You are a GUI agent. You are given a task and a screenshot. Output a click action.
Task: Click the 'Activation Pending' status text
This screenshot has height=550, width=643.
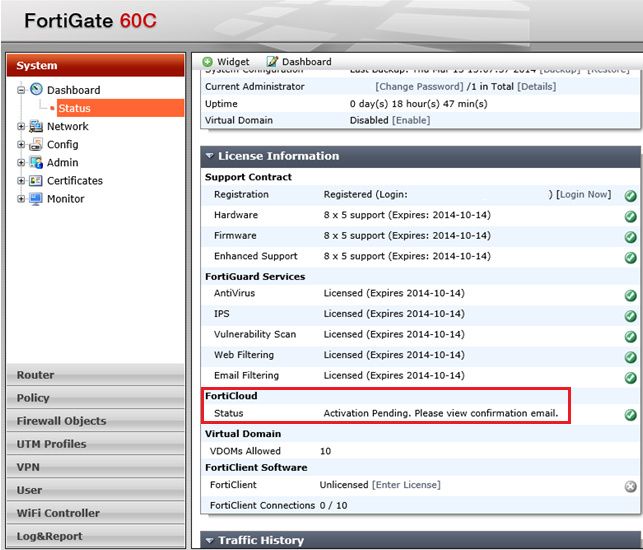tap(441, 413)
